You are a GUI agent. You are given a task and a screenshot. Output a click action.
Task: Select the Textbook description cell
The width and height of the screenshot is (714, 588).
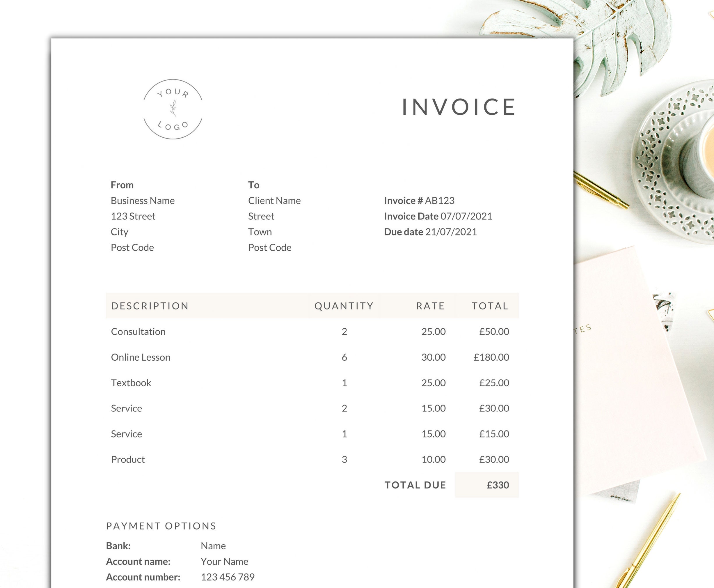[x=131, y=383]
